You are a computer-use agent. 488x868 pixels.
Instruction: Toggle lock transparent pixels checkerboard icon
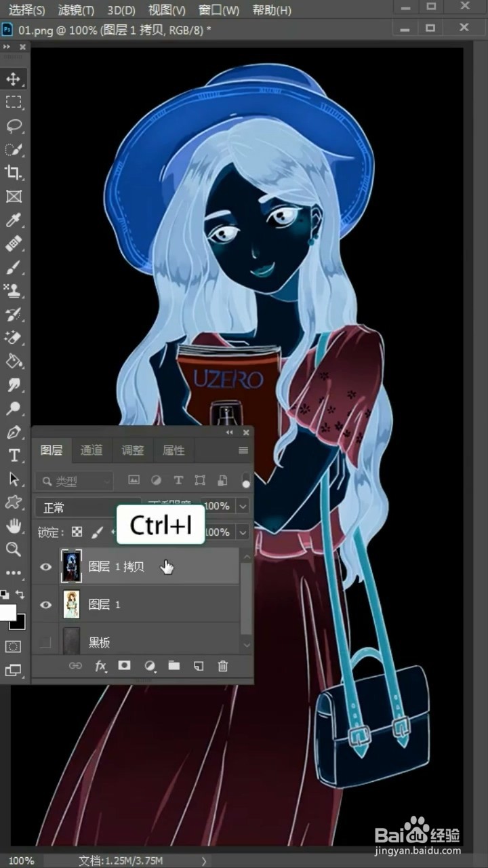point(77,532)
